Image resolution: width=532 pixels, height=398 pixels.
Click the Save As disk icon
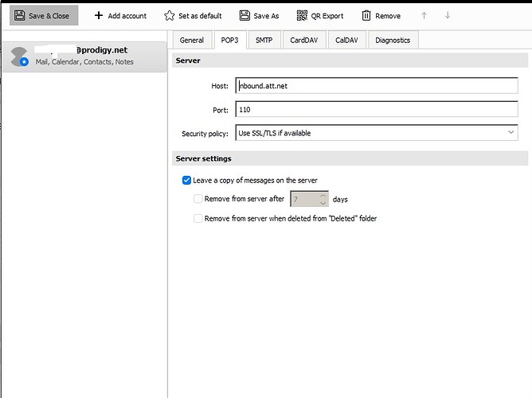pyautogui.click(x=244, y=15)
